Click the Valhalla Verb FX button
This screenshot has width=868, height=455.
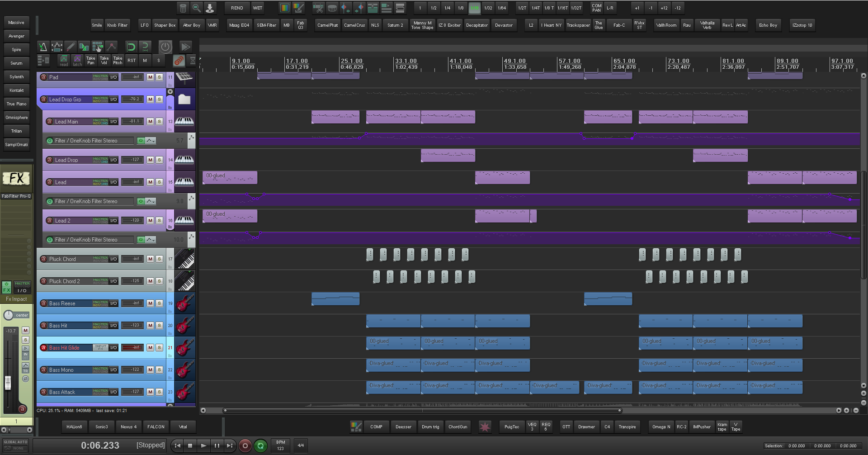coord(707,25)
